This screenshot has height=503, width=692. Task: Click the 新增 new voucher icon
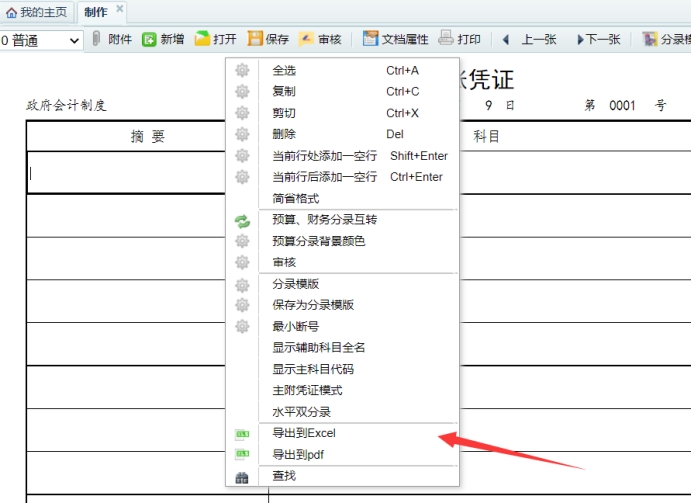click(x=149, y=40)
